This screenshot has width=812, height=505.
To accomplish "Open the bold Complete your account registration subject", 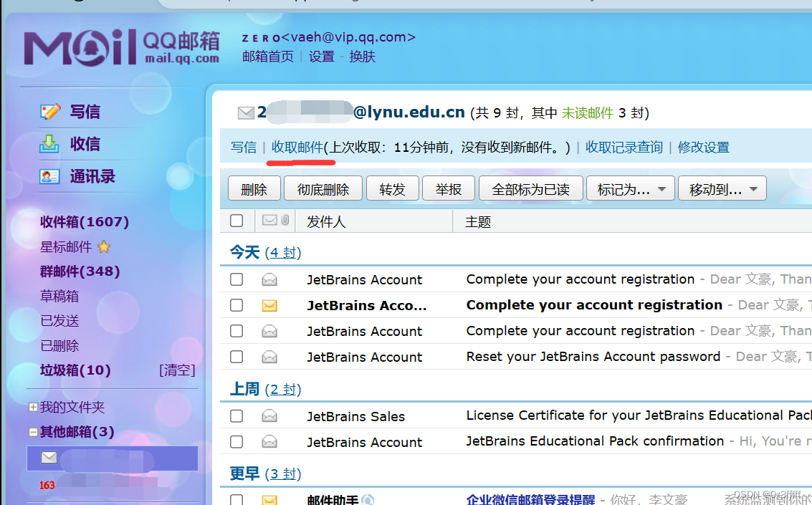I will coord(594,304).
